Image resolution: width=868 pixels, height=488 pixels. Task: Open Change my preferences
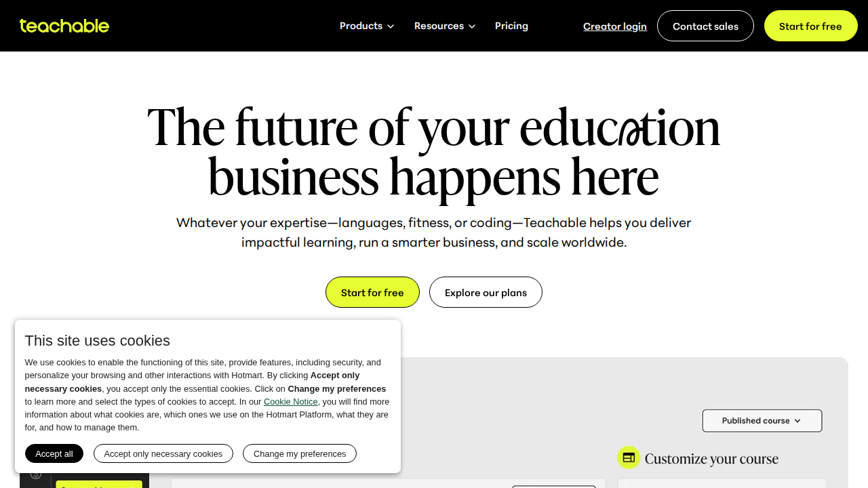coord(299,453)
